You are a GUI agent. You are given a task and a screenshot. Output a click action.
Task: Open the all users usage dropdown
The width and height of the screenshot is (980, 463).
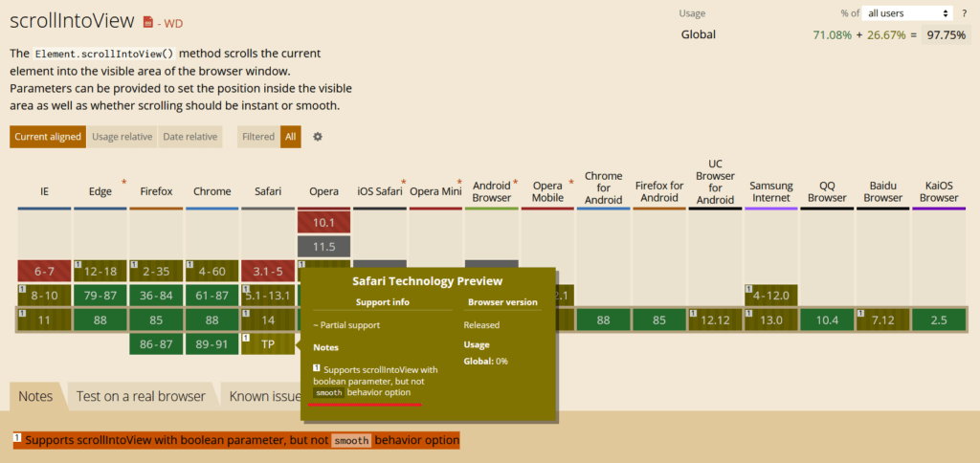(x=908, y=13)
